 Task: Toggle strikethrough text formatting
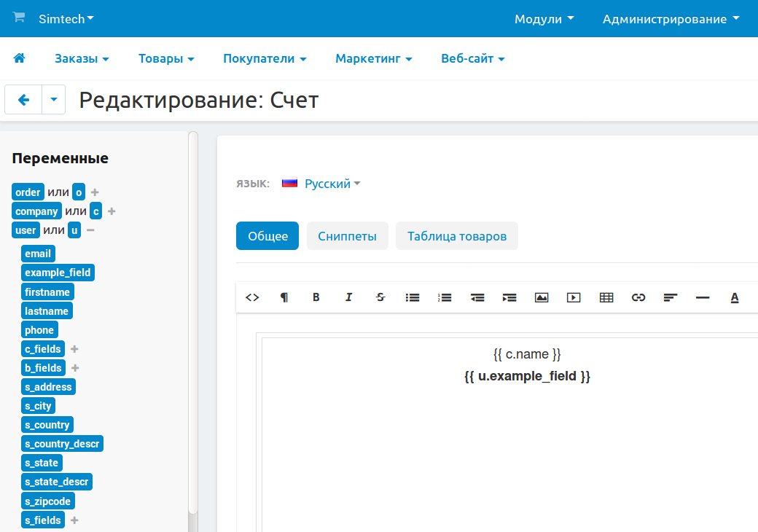pos(380,297)
